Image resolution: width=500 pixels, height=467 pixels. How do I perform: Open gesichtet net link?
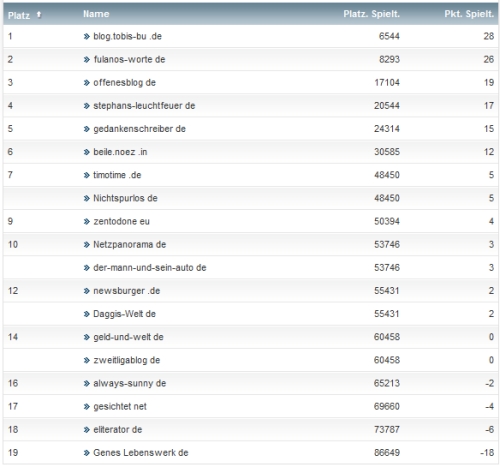coord(120,406)
